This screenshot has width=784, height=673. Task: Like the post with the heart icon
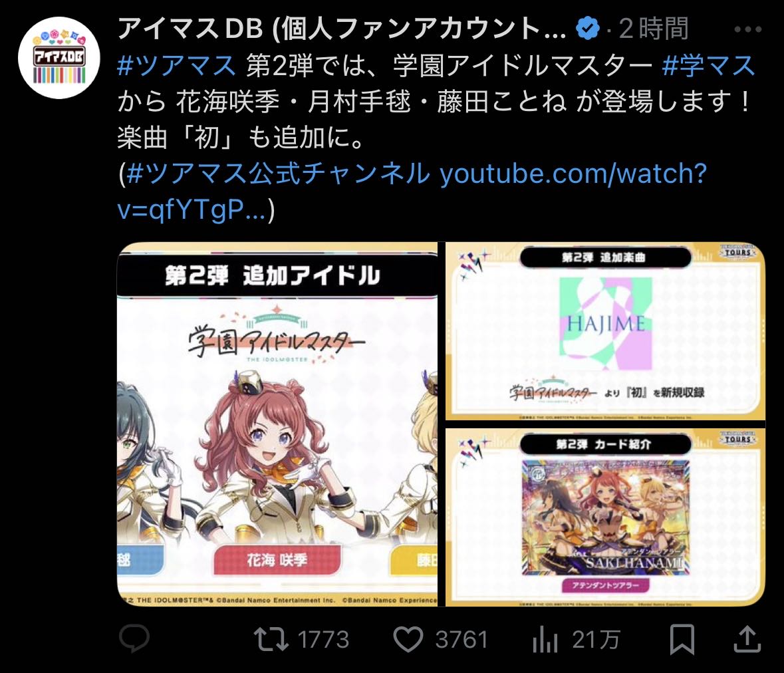[408, 639]
